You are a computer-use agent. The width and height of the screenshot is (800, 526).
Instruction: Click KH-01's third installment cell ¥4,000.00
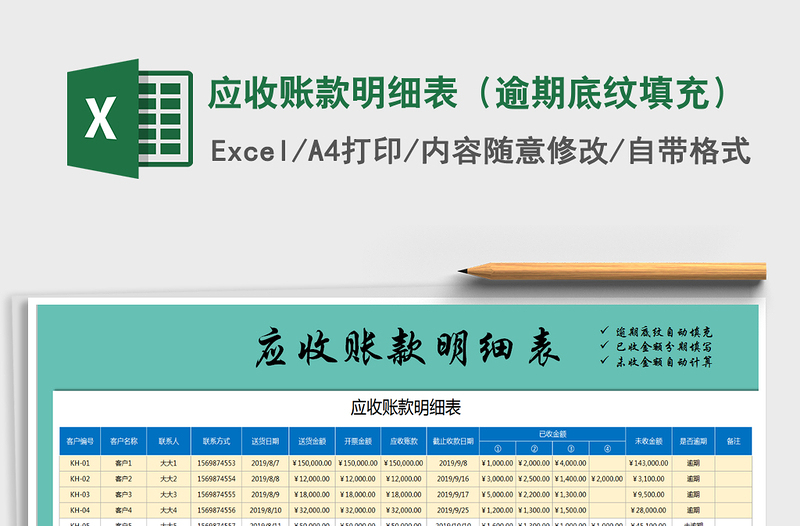571,463
